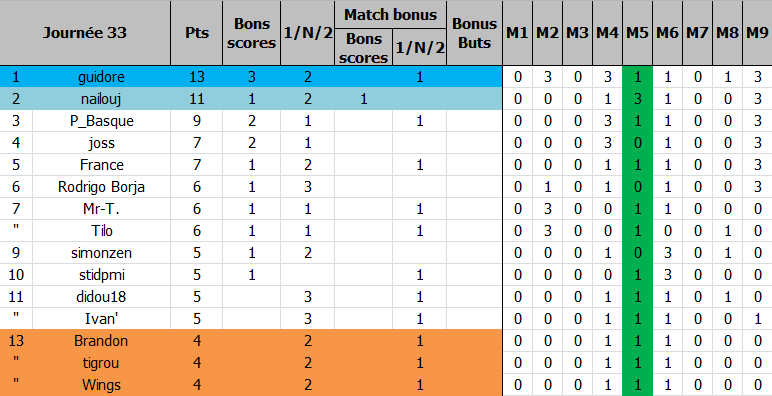Select the M9 column header
Image resolution: width=772 pixels, height=396 pixels.
757,33
